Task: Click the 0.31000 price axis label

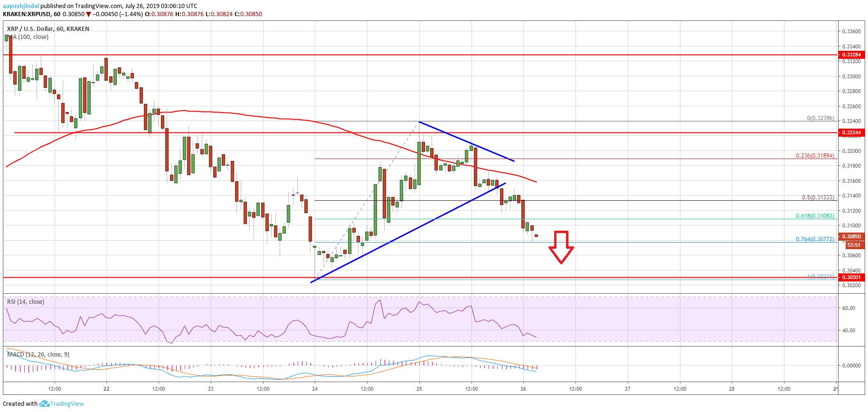Action: pyautogui.click(x=851, y=225)
